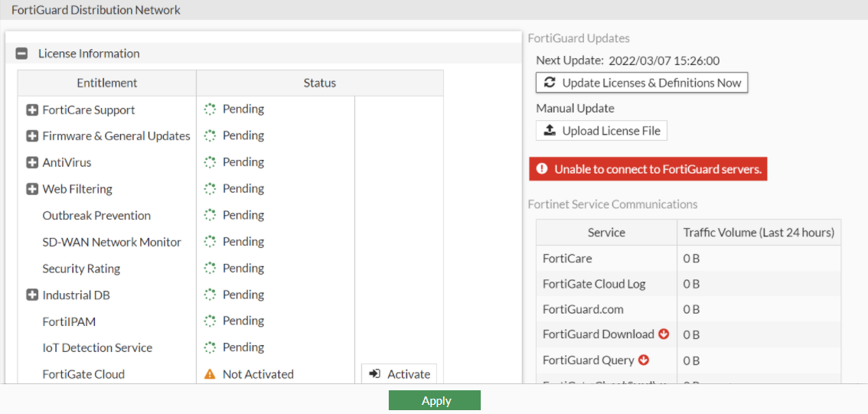The height and width of the screenshot is (414, 868).
Task: Click the FortiGuard Download red arrow icon
Action: [x=664, y=334]
